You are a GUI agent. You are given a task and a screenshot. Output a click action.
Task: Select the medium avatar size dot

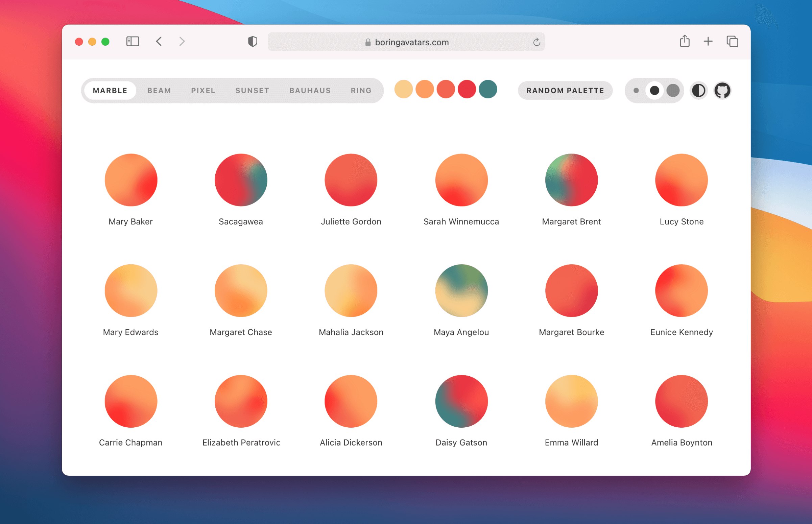pyautogui.click(x=654, y=91)
